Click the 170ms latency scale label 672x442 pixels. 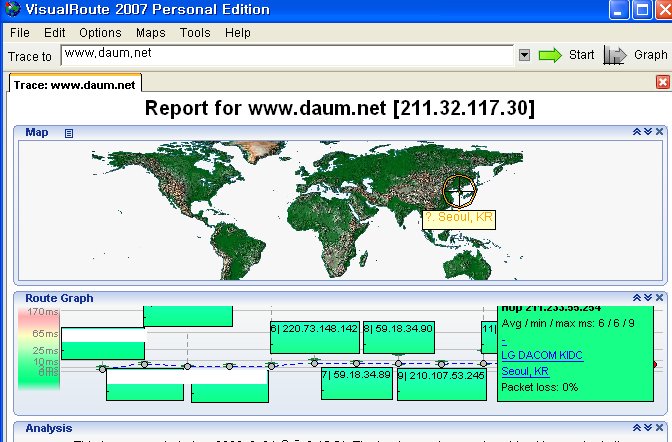coord(43,312)
